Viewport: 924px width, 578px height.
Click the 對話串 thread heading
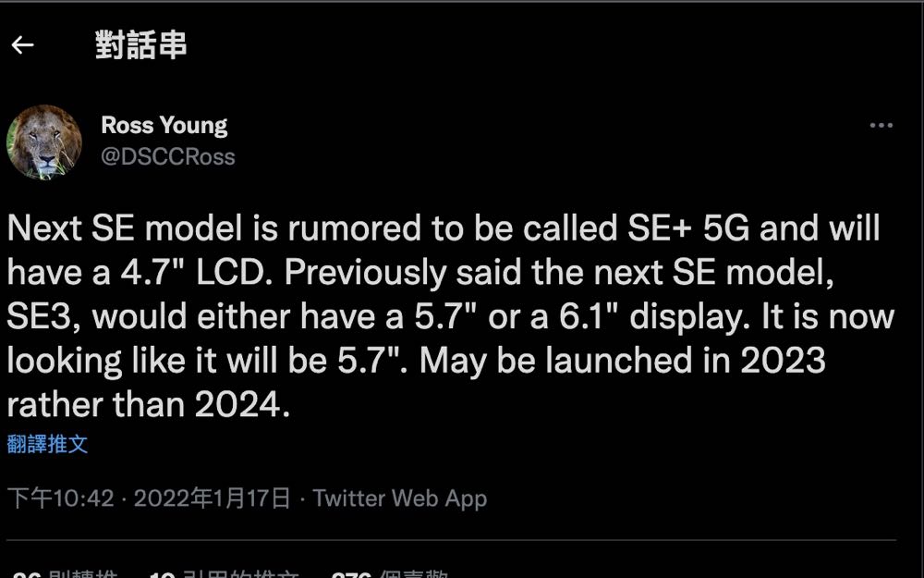point(140,44)
